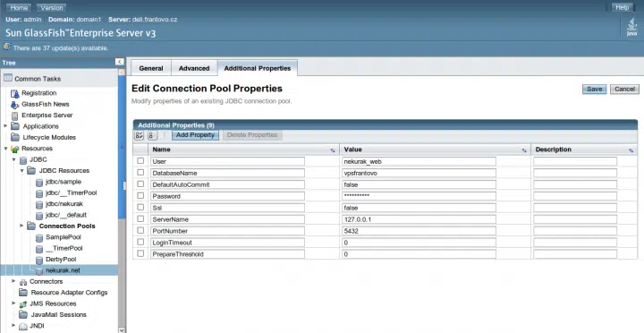644x333 pixels.
Task: Click the JDBC database icon
Action: (x=23, y=160)
